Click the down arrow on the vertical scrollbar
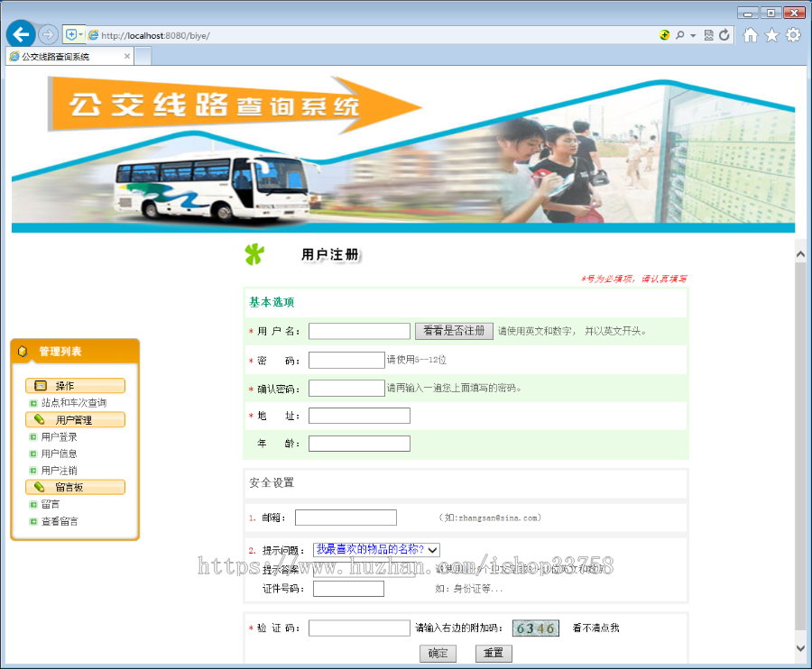 [x=800, y=646]
